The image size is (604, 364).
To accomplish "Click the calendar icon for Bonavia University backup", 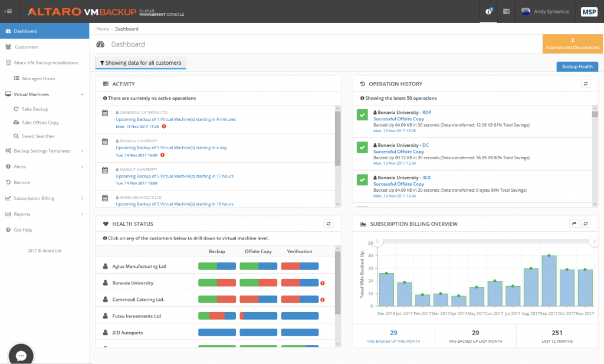I will (x=105, y=142).
